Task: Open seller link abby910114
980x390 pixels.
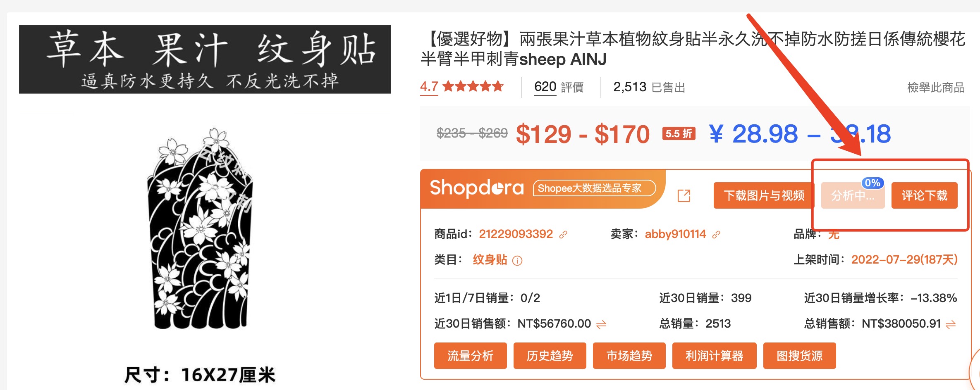Action: click(676, 234)
